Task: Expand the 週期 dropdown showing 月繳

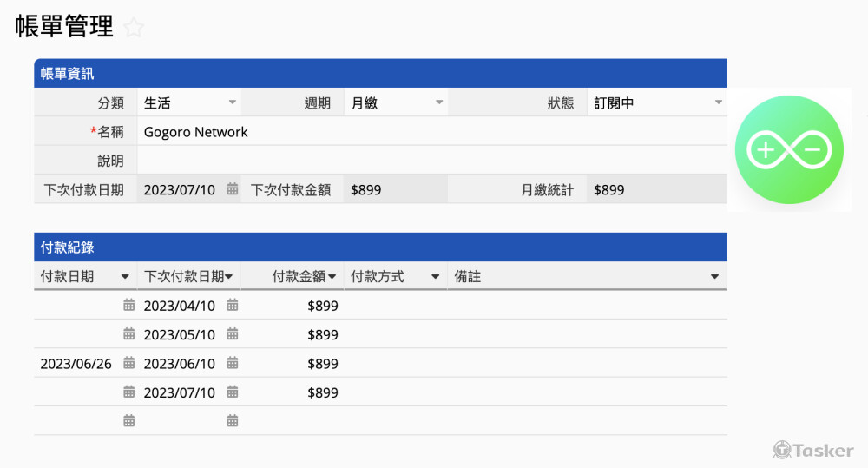Action: (x=439, y=102)
